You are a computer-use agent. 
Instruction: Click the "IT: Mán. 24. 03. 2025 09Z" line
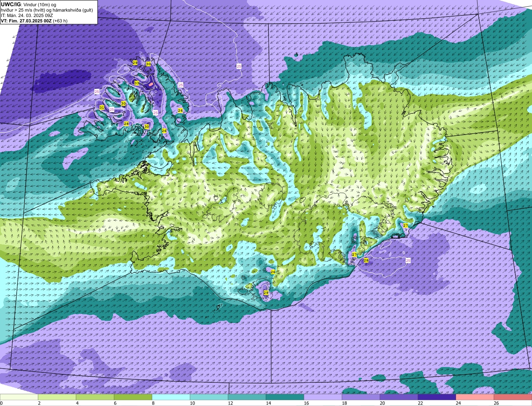coord(27,15)
